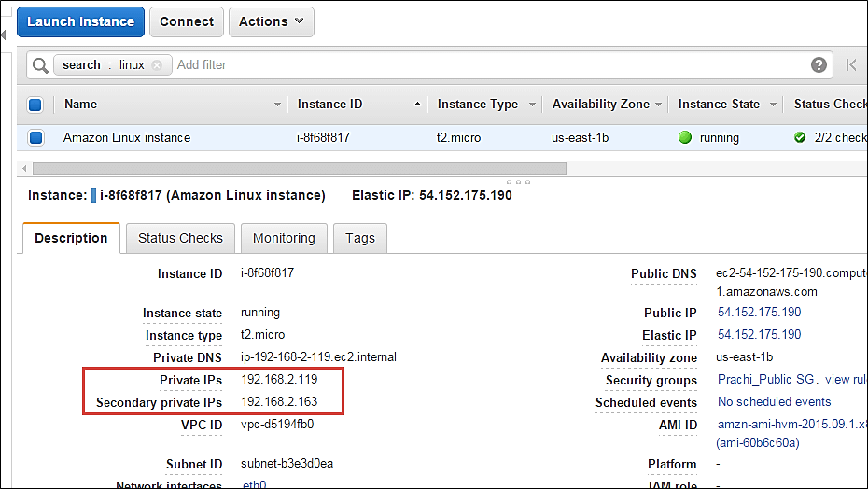Image resolution: width=868 pixels, height=489 pixels.
Task: Click the search magnifier icon in filter bar
Action: (40, 65)
